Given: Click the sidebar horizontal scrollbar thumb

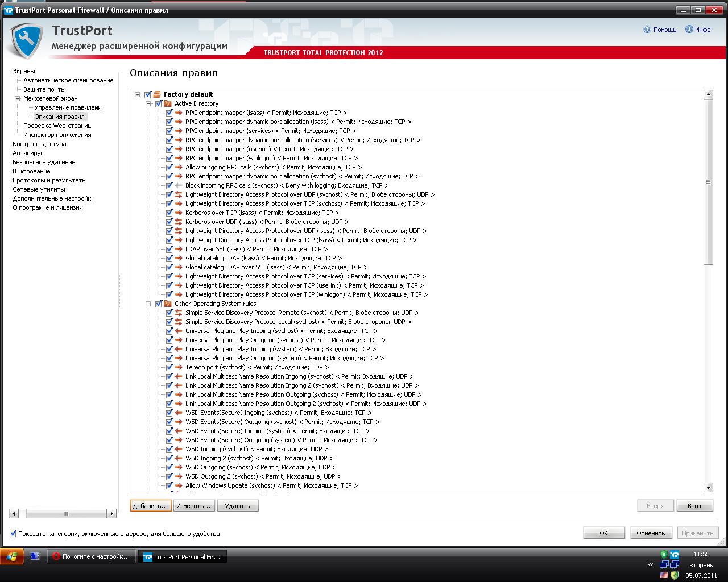Looking at the screenshot, I should [66, 513].
